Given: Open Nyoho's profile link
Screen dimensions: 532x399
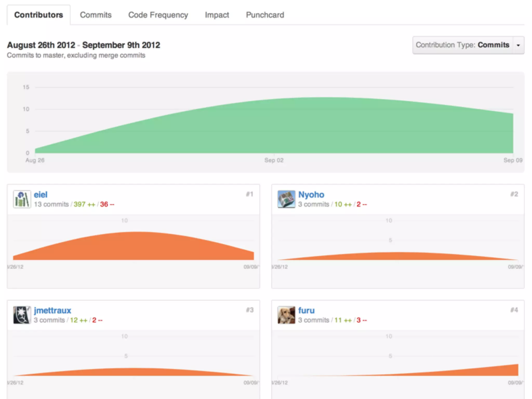Looking at the screenshot, I should 311,195.
